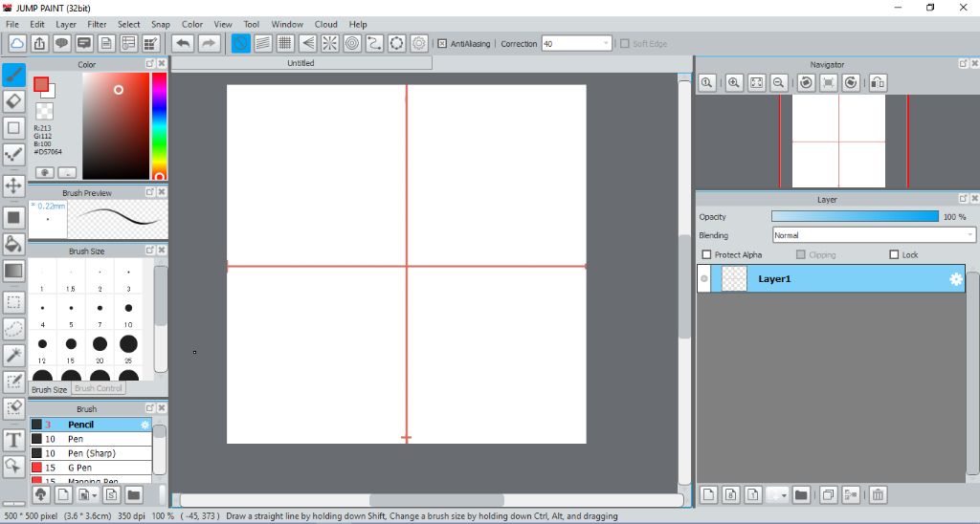Open Layer1 settings gear
The width and height of the screenshot is (980, 524).
956,278
